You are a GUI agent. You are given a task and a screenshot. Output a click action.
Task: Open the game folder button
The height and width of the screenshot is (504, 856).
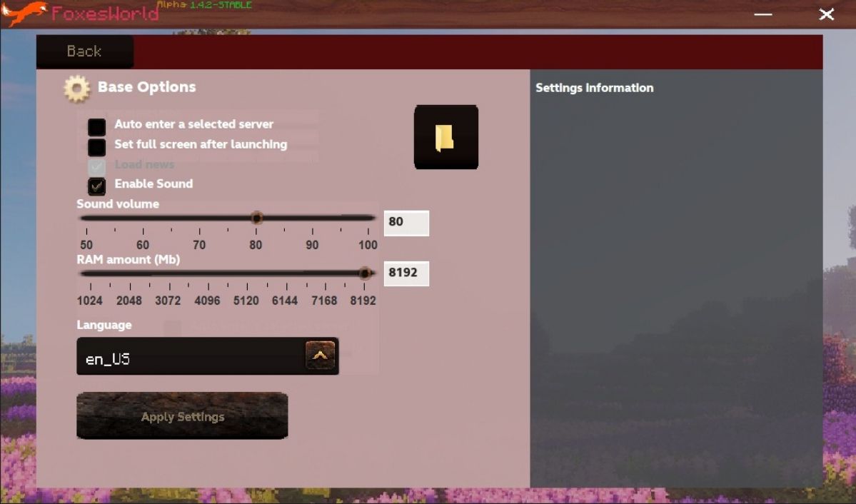(x=445, y=137)
